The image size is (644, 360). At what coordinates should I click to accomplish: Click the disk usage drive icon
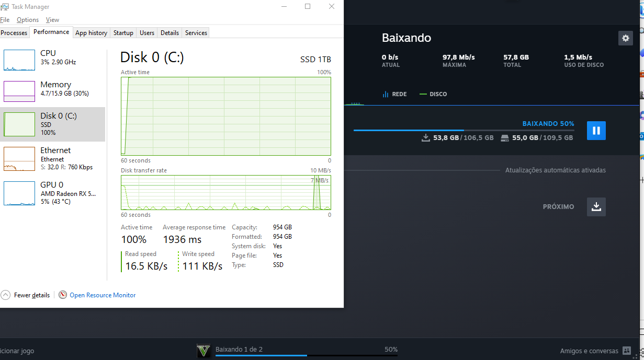pos(505,138)
